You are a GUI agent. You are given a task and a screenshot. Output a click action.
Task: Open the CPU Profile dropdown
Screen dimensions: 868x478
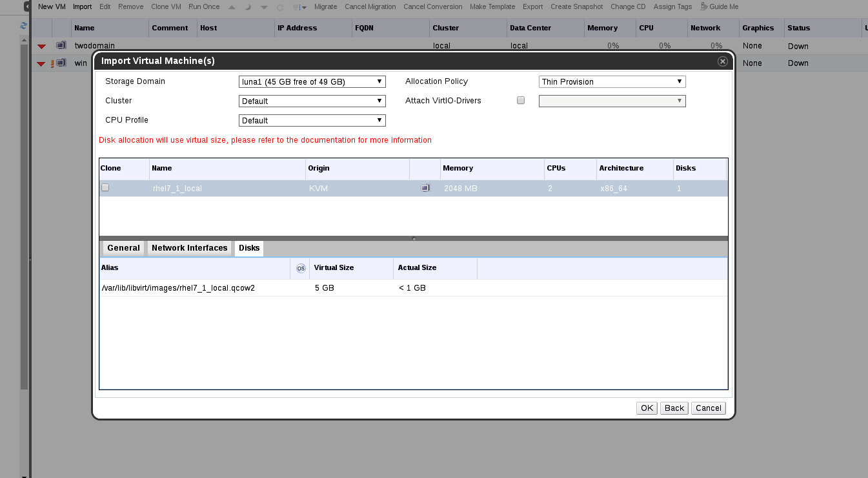312,121
